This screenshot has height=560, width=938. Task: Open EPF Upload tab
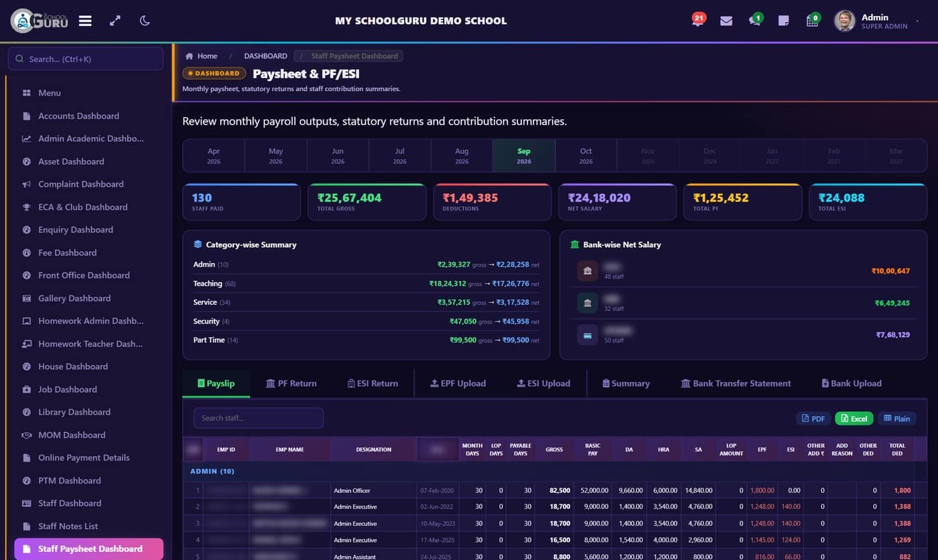[458, 383]
